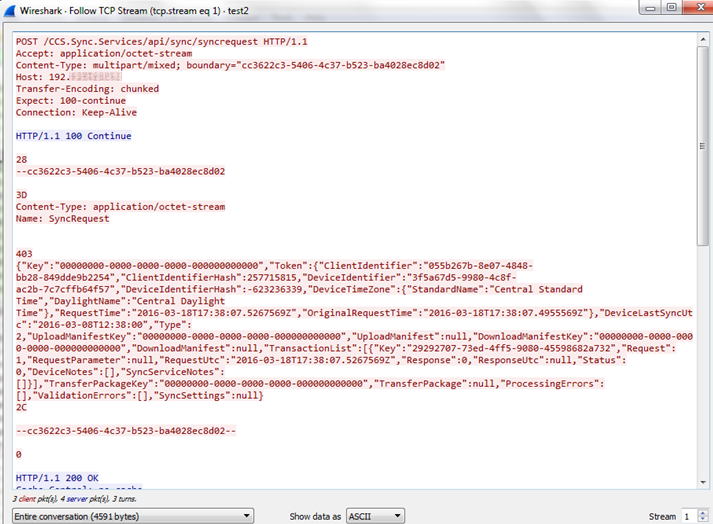This screenshot has height=524, width=713.
Task: Click the vertical scrollbar track of stream text
Action: 703,300
